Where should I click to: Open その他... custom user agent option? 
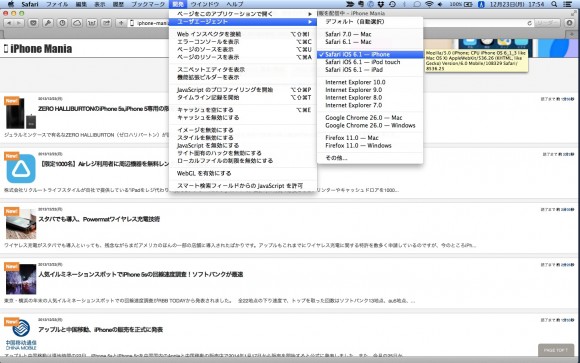370,158
